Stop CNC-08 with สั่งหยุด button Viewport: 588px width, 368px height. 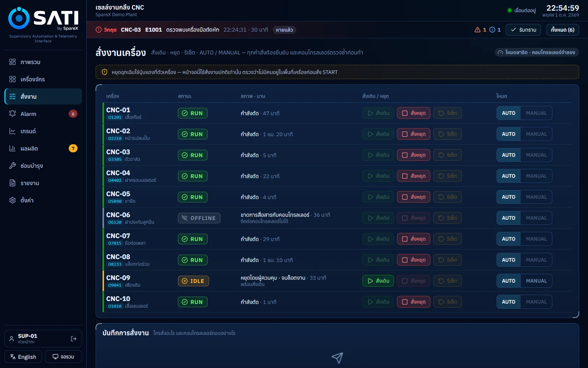point(413,260)
